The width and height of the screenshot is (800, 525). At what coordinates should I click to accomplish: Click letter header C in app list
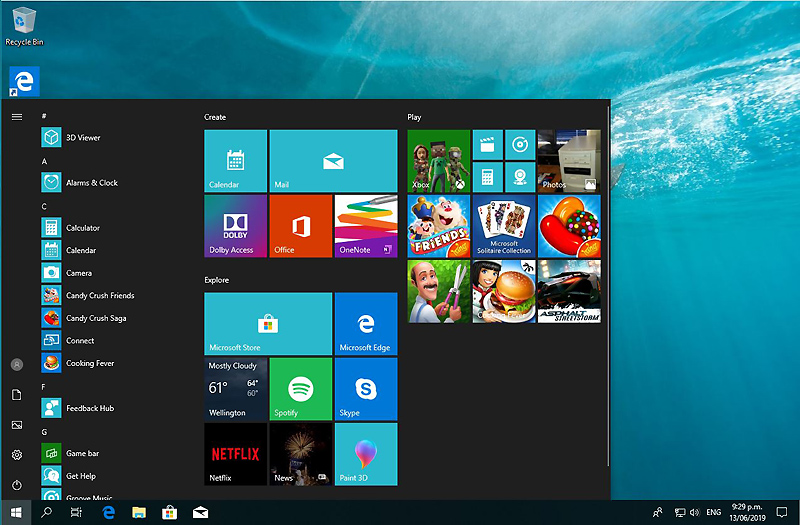click(44, 206)
